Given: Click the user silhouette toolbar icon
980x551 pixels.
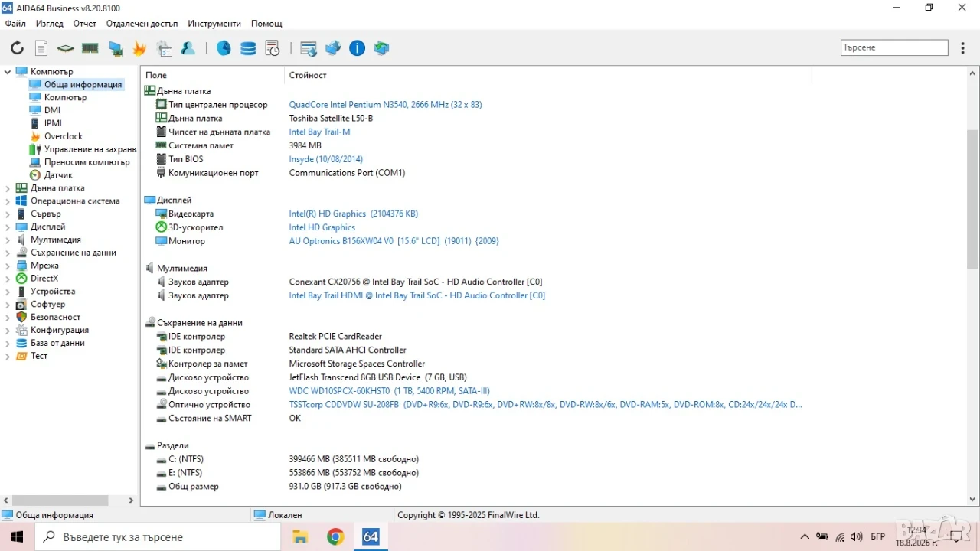Looking at the screenshot, I should tap(188, 48).
